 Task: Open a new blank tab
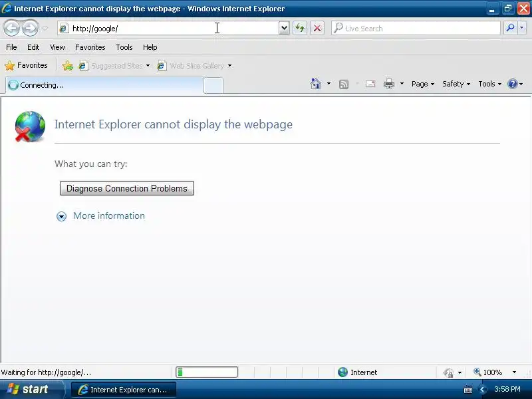point(213,86)
